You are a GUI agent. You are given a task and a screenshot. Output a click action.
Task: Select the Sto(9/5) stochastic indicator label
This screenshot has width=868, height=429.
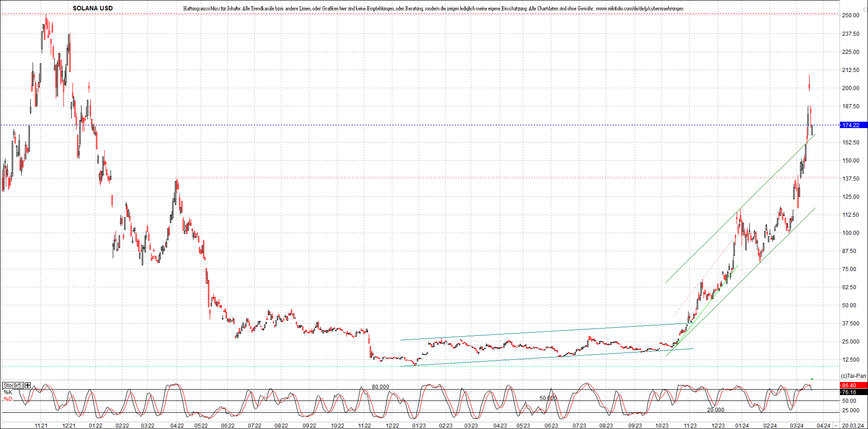pos(13,386)
